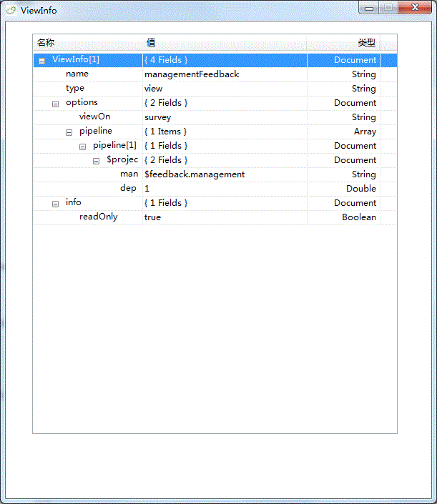437x504 pixels.
Task: Click the disabled maximize window button
Action: click(x=388, y=8)
